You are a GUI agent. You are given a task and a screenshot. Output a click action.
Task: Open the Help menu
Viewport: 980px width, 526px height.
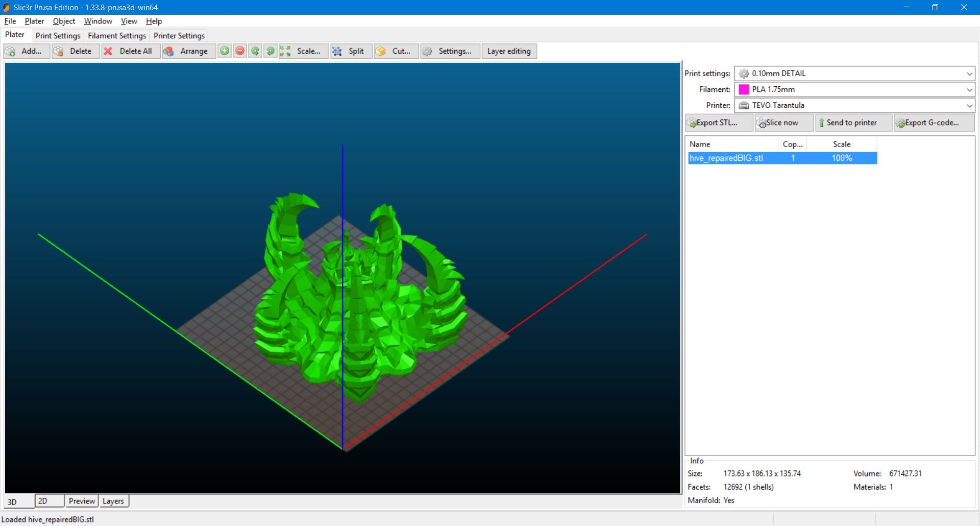click(154, 21)
